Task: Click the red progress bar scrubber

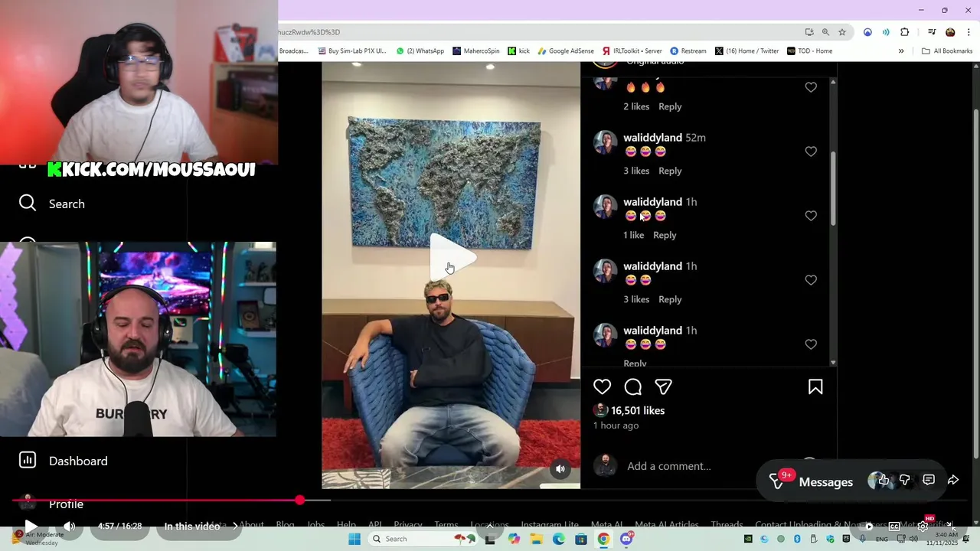Action: [x=299, y=500]
